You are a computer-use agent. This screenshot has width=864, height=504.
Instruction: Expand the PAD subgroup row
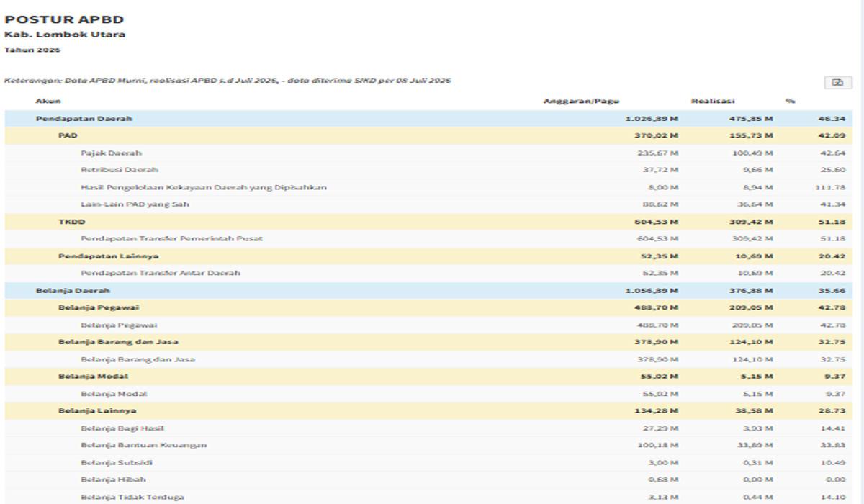pos(428,135)
